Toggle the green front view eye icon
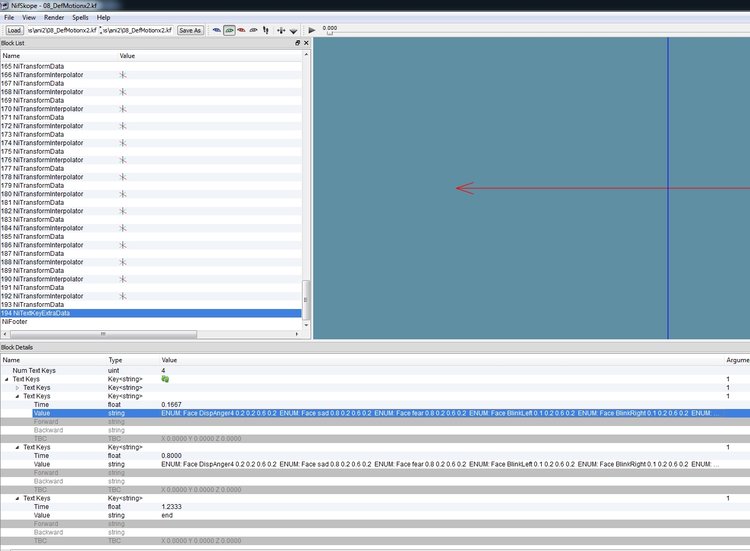Image resolution: width=750 pixels, height=551 pixels. (x=229, y=30)
